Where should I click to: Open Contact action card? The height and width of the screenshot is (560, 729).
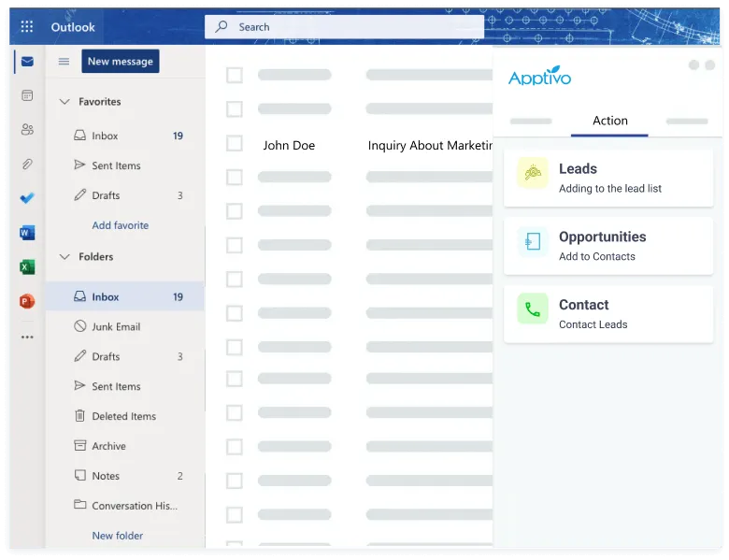[x=608, y=314]
